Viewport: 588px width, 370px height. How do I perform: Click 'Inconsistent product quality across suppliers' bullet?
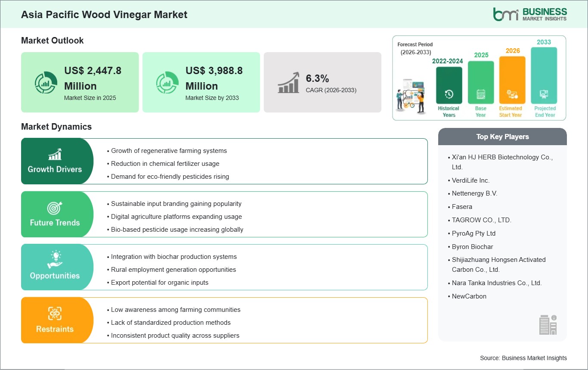click(175, 336)
